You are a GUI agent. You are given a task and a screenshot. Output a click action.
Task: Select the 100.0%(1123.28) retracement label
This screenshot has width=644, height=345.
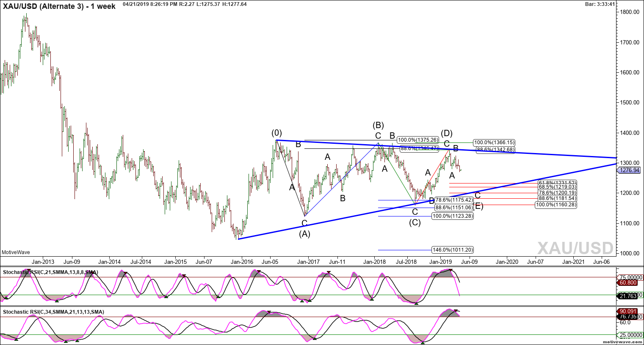pyautogui.click(x=453, y=216)
